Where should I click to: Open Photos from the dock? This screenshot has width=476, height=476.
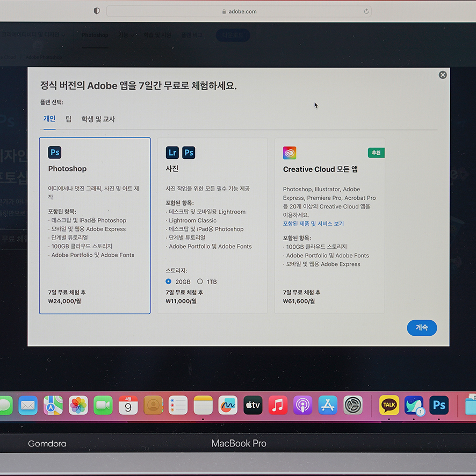(78, 405)
